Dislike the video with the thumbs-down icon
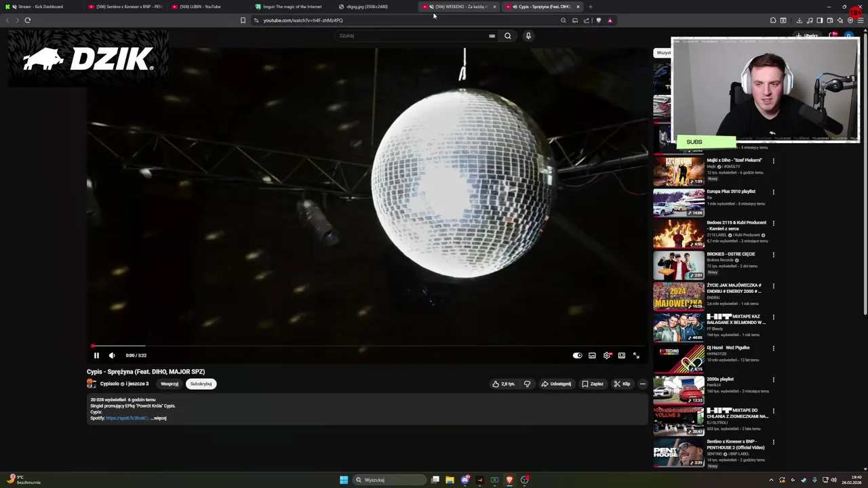 coord(527,384)
